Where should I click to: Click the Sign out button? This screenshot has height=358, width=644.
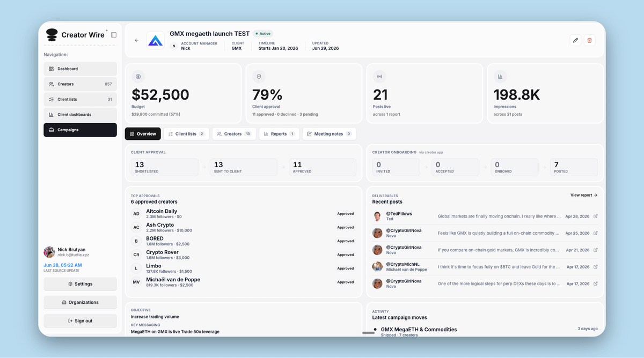point(80,320)
